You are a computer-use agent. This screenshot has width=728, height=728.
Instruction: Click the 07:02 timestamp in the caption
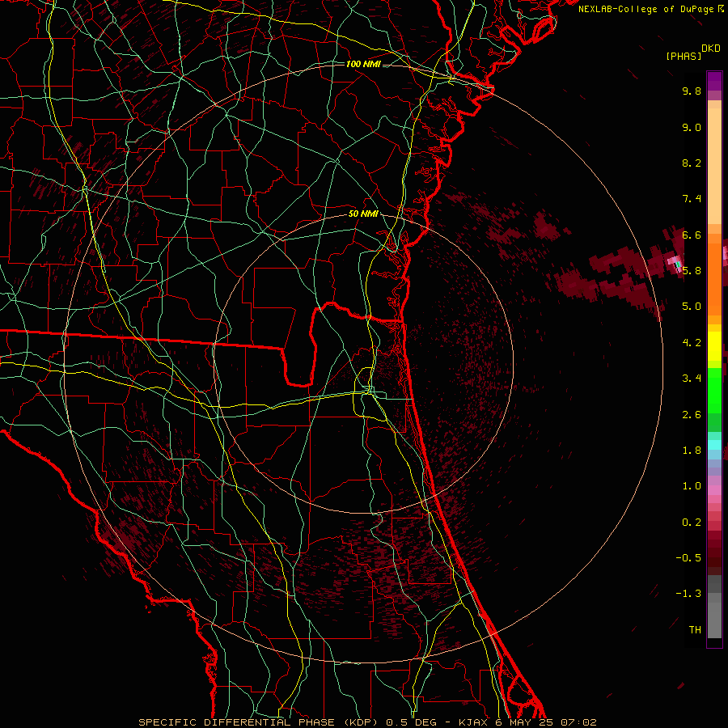pyautogui.click(x=578, y=722)
